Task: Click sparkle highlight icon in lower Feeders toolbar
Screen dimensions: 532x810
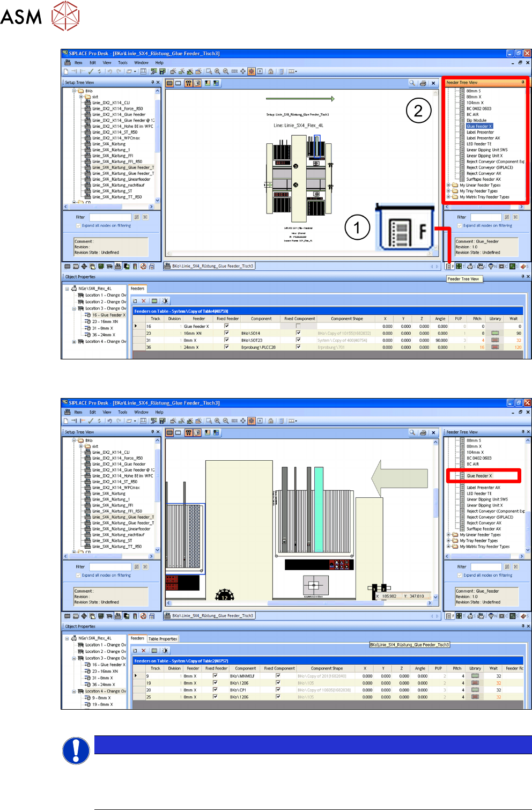Action: tap(165, 651)
